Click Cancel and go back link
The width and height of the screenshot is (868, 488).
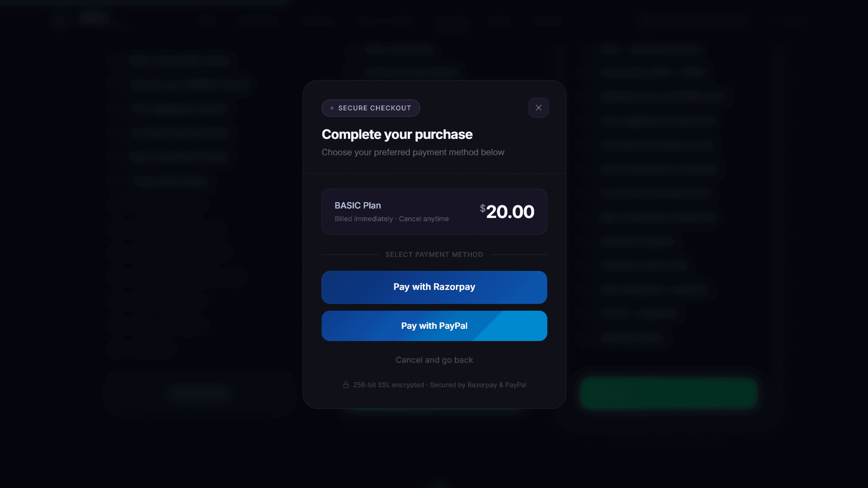click(x=434, y=360)
